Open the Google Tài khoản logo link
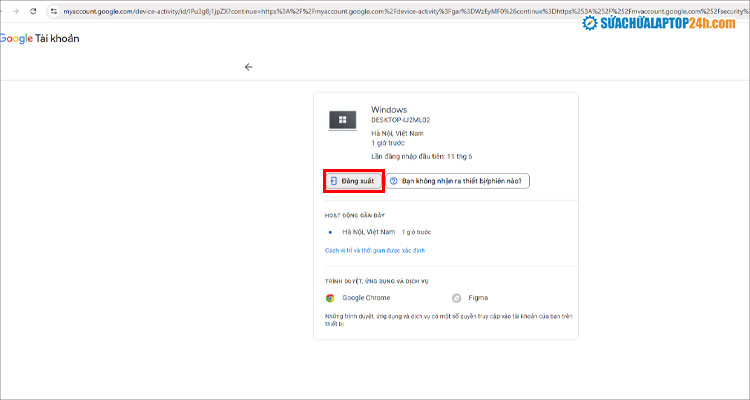This screenshot has width=750, height=400. point(39,39)
